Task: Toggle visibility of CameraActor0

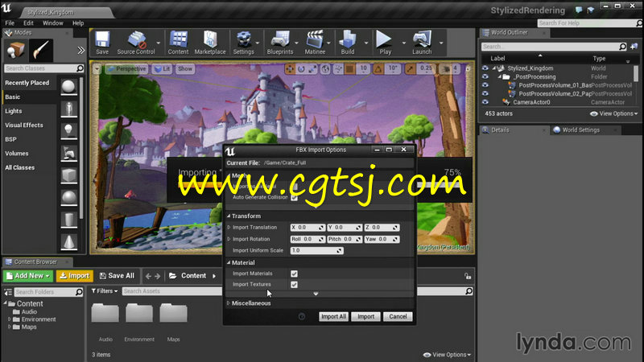Action: click(x=485, y=102)
